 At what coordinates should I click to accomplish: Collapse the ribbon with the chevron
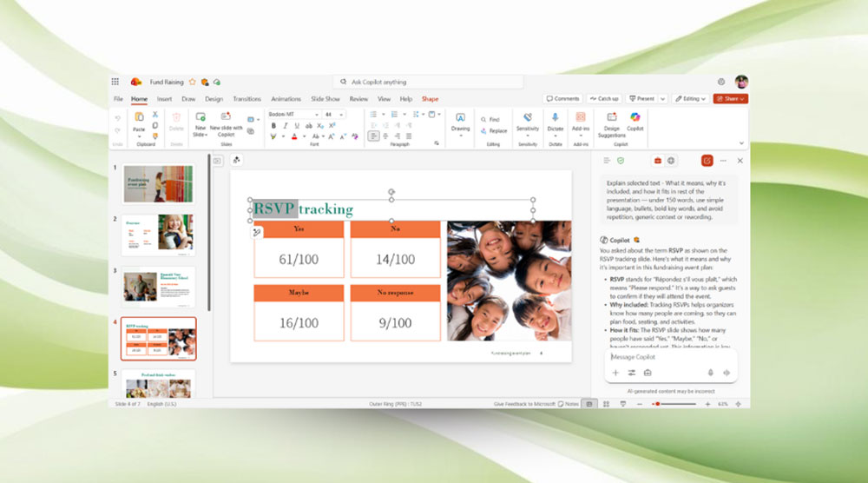tap(742, 143)
